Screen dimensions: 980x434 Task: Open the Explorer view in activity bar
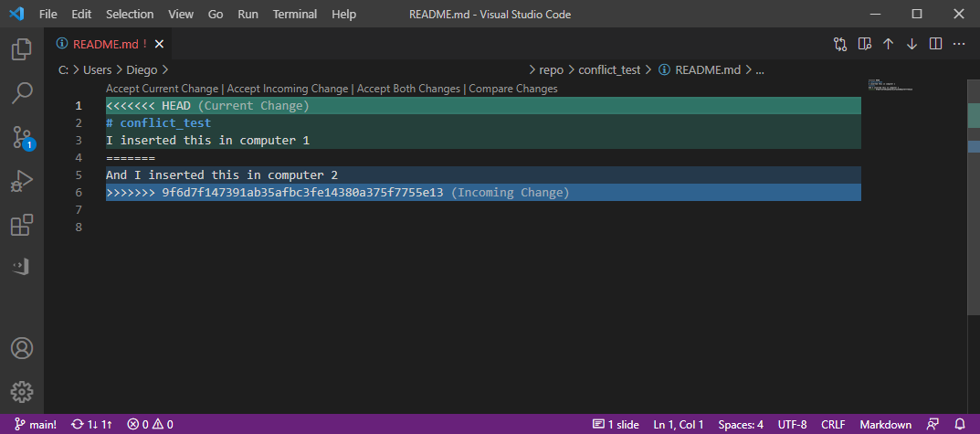[22, 49]
